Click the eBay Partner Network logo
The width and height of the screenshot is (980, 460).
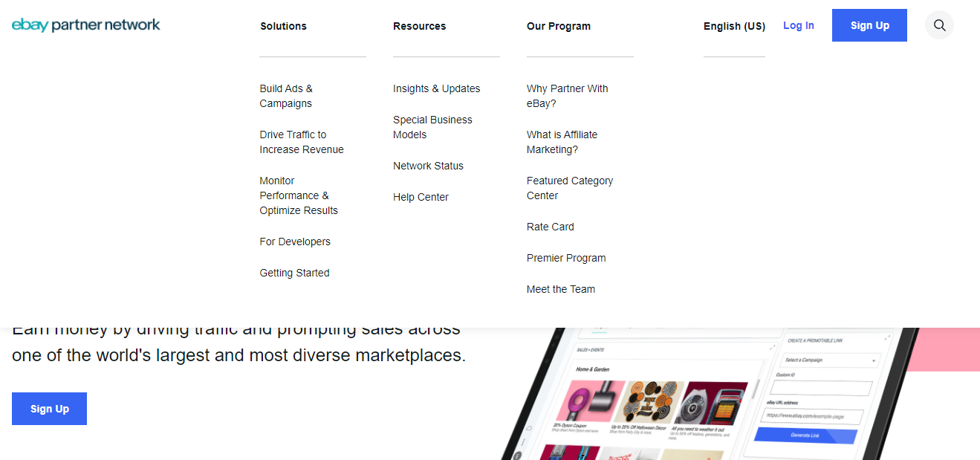(86, 25)
